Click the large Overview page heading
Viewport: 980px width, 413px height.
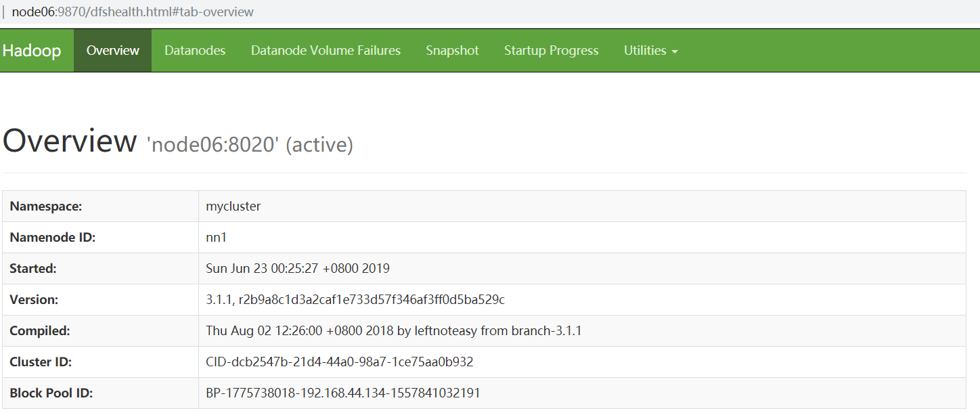pyautogui.click(x=70, y=141)
